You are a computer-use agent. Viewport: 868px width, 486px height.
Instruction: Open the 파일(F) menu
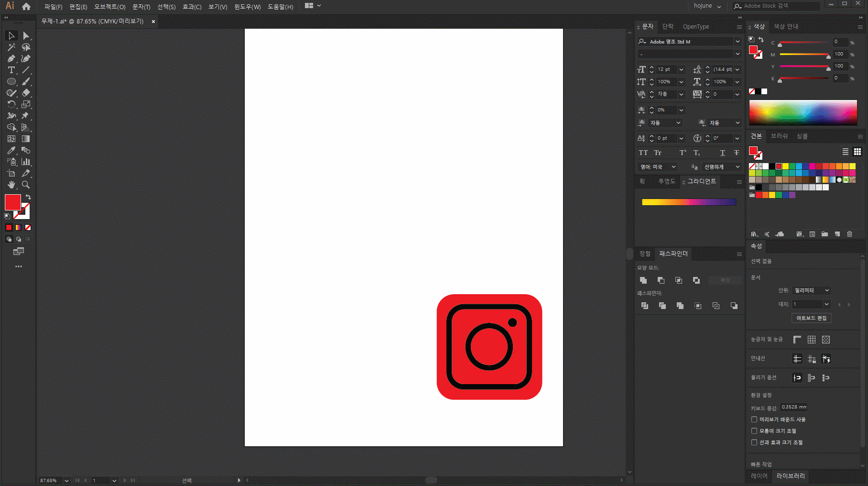(53, 7)
